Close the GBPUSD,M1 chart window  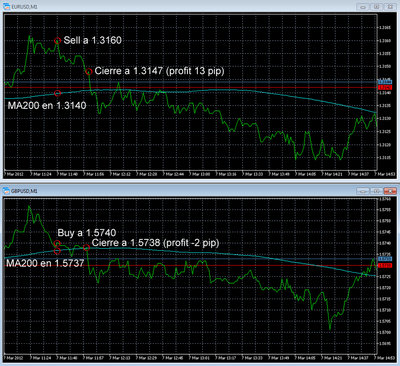pyautogui.click(x=390, y=191)
